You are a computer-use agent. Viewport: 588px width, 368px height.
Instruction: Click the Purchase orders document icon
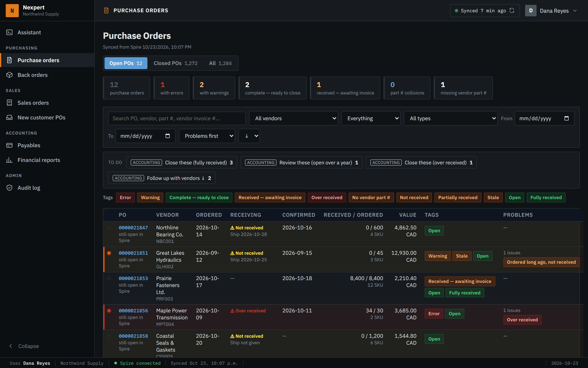9,60
